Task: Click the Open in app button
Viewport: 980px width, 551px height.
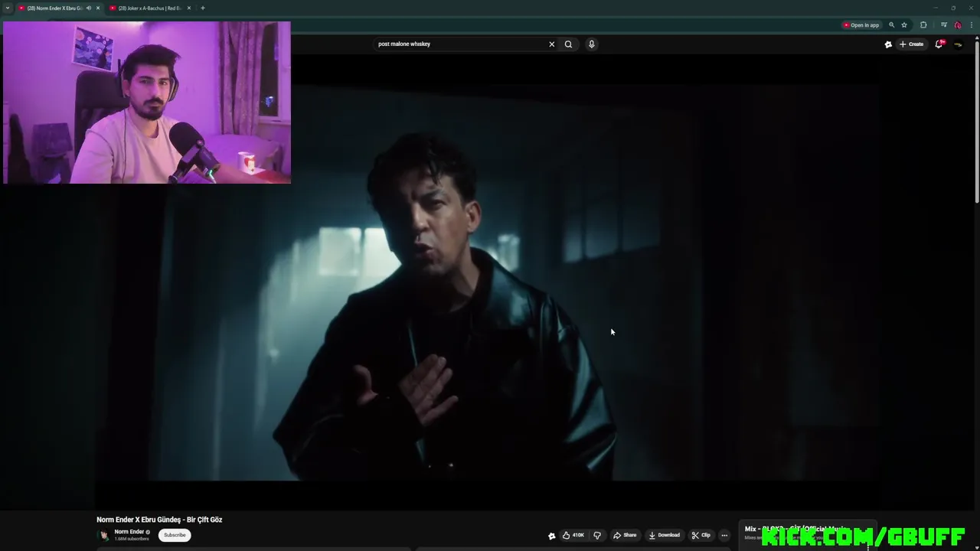Action: click(x=861, y=25)
